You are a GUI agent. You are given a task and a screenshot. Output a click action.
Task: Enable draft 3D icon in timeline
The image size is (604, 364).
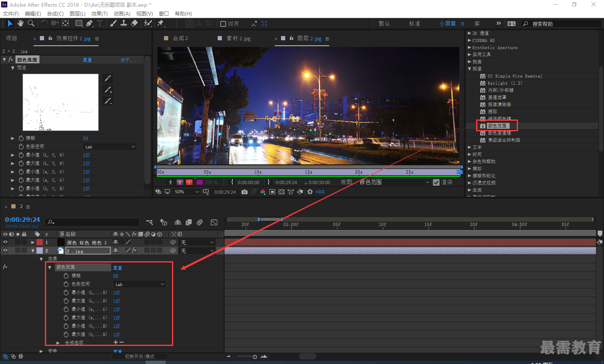[164, 222]
